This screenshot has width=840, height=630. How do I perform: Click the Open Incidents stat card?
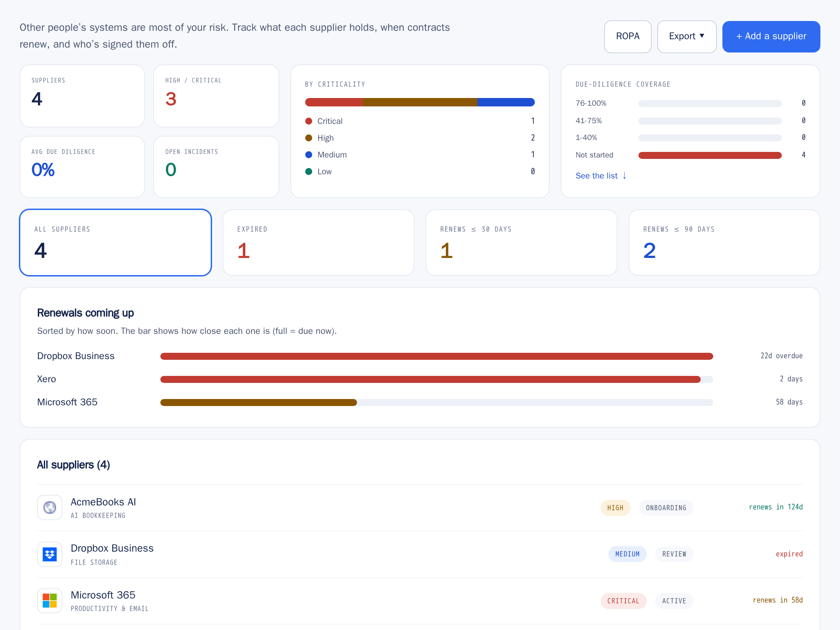(216, 167)
